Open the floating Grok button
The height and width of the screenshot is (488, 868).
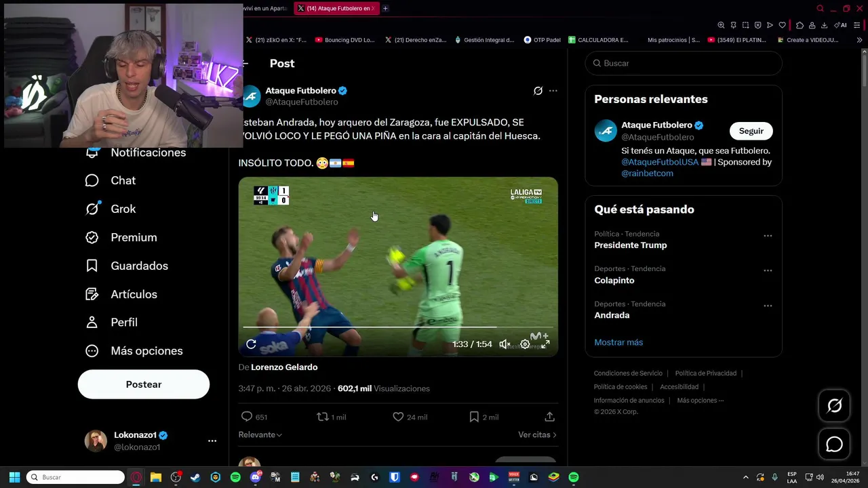[835, 405]
